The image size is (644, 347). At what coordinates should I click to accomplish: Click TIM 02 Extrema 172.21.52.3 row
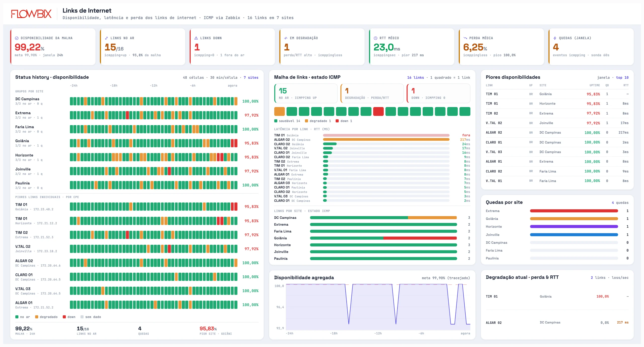point(137,235)
